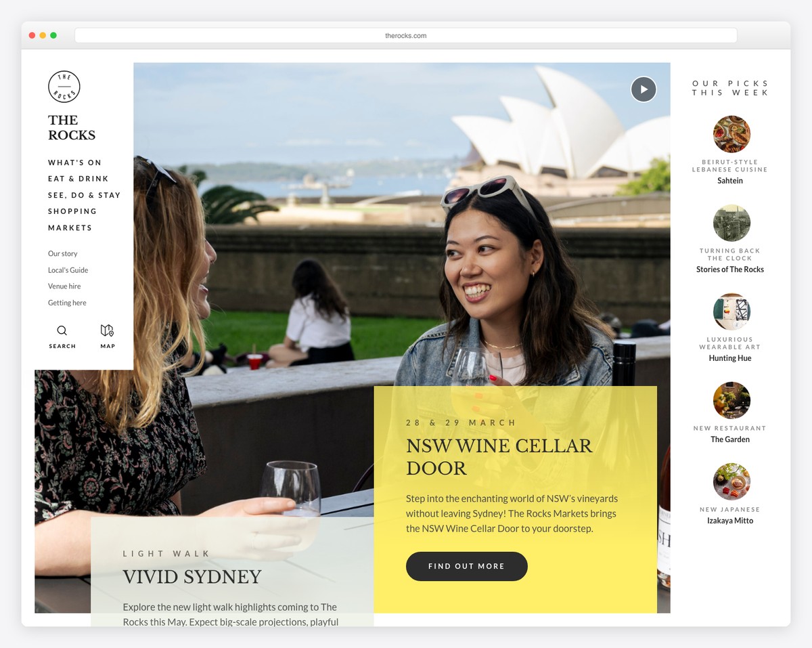Screen dimensions: 812x648
Task: Select the Izakaya Mitto round image
Action: click(x=731, y=481)
